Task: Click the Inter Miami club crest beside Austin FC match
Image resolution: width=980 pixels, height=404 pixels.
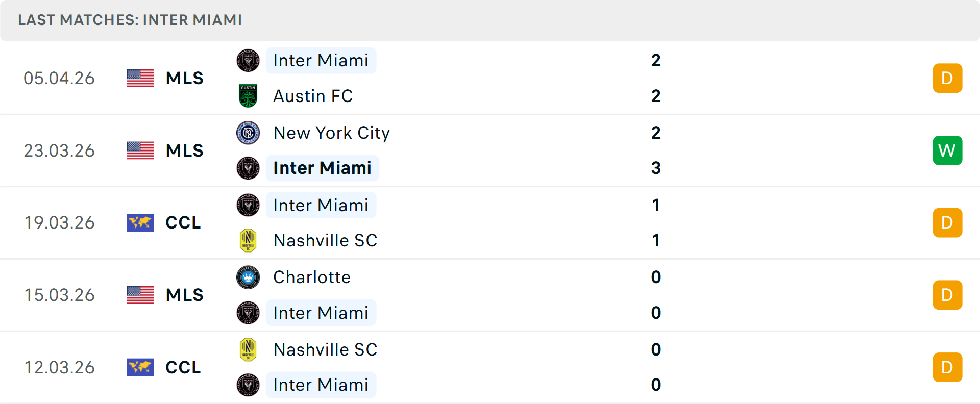Action: [x=248, y=60]
